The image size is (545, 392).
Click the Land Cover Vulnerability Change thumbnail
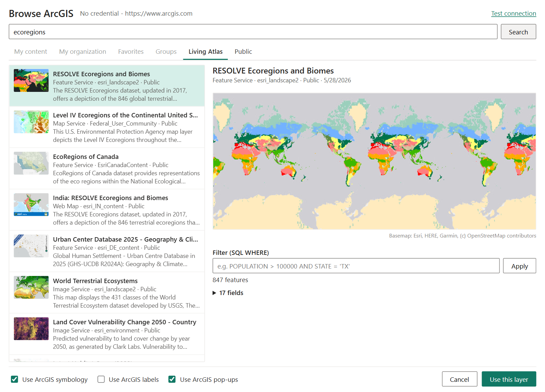[31, 329]
